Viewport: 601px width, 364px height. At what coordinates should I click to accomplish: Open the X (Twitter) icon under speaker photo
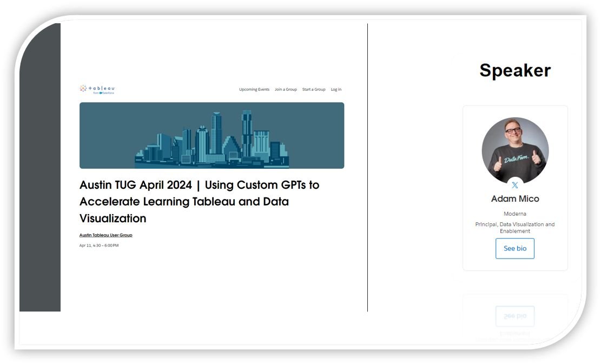[515, 185]
